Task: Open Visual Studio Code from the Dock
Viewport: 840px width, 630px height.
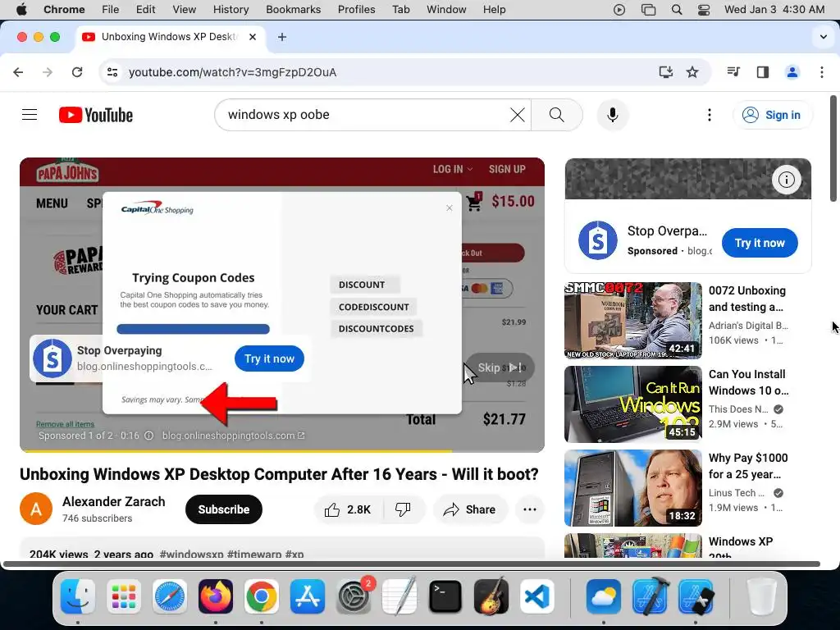Action: pos(536,596)
